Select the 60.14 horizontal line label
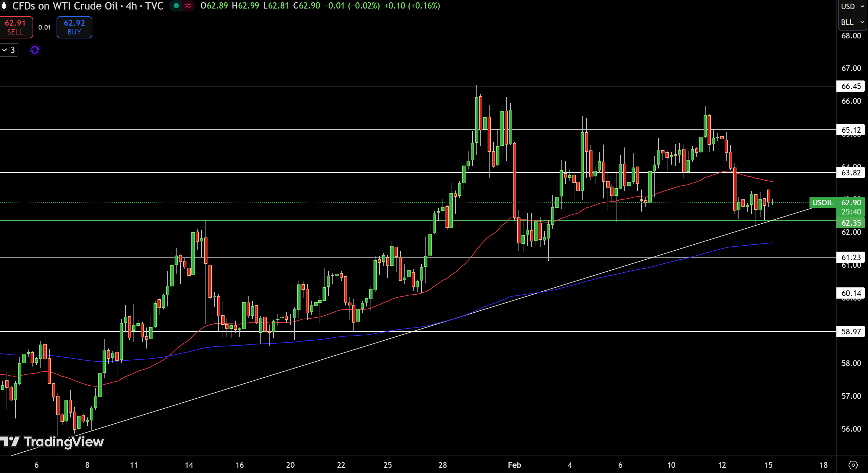 [851, 293]
